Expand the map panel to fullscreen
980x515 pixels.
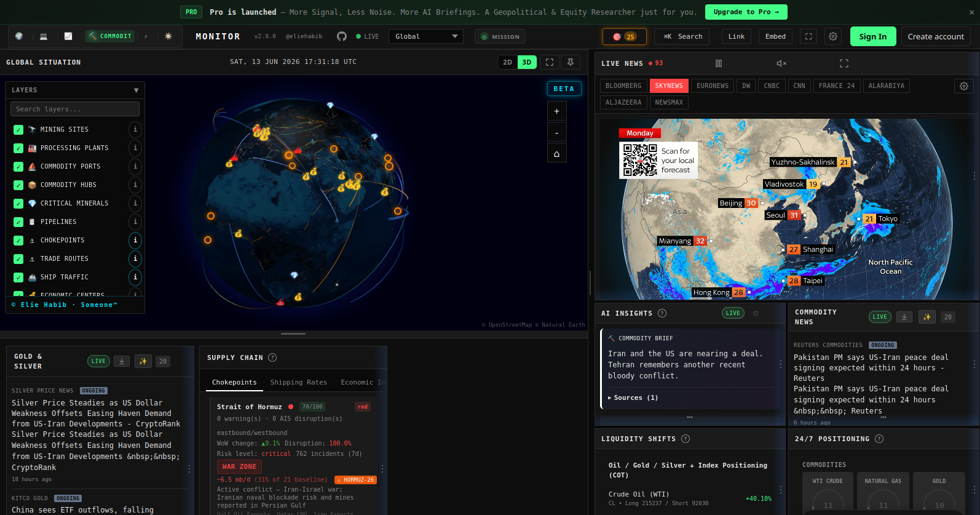550,62
